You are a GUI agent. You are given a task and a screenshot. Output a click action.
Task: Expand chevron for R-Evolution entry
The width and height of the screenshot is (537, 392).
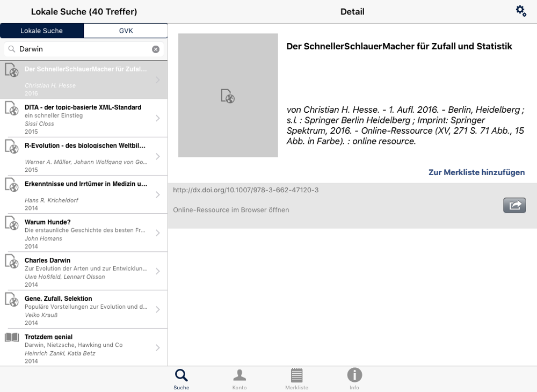157,156
